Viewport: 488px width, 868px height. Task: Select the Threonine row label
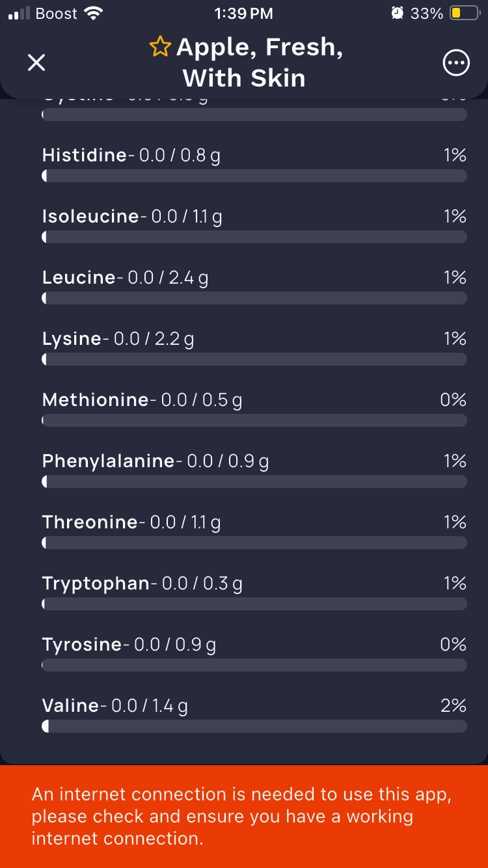tap(90, 522)
